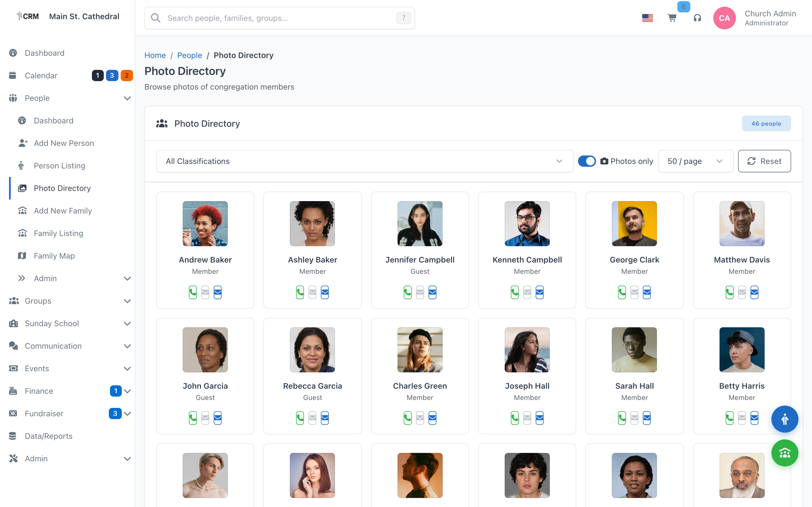Call Andrew Baker via phone icon
This screenshot has width=812, height=507.
point(193,292)
